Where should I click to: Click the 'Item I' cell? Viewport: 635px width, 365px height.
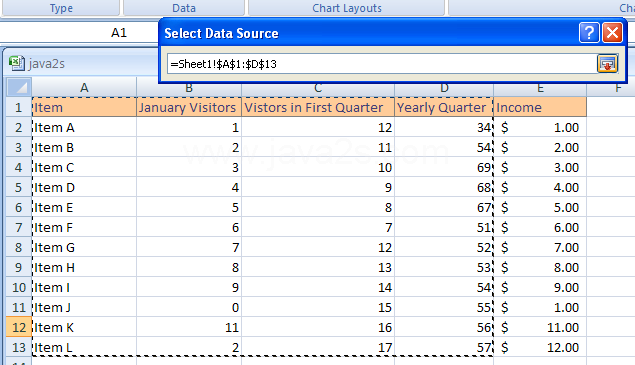84,287
